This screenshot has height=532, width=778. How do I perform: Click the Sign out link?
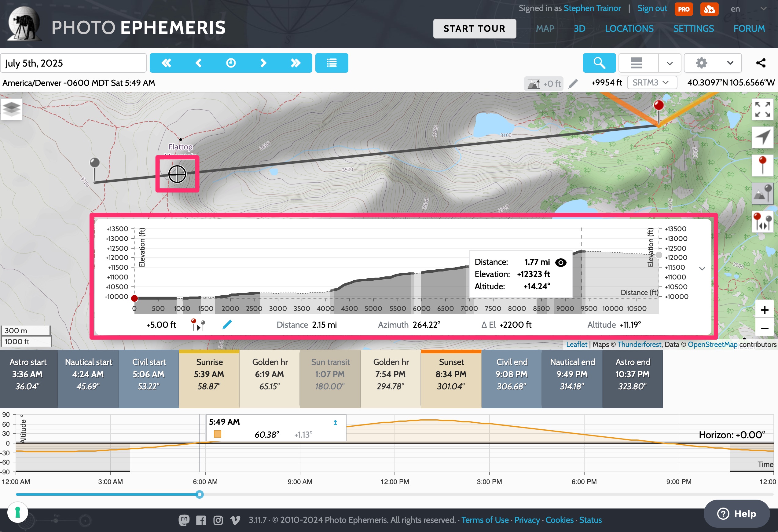pyautogui.click(x=652, y=8)
